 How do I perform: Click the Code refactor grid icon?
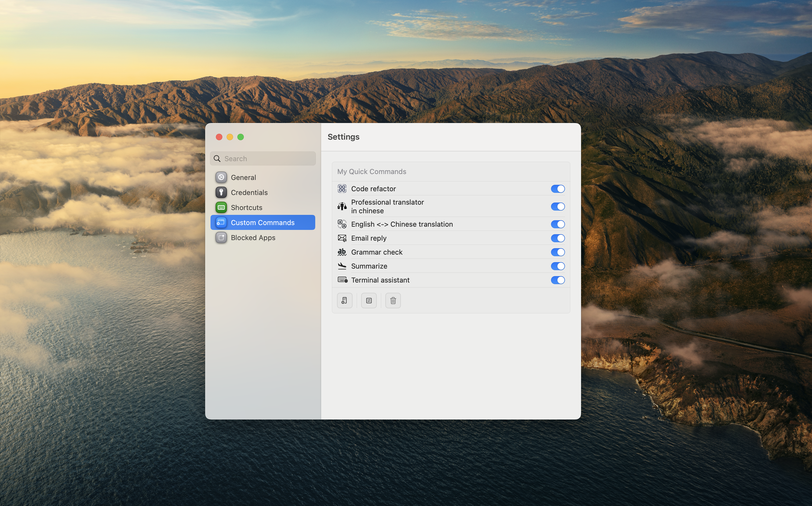tap(342, 189)
